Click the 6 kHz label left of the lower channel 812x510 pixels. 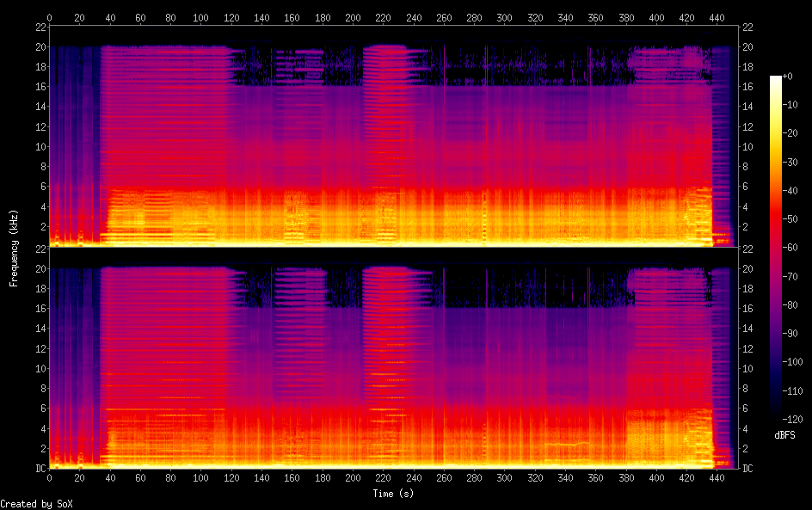coord(40,409)
